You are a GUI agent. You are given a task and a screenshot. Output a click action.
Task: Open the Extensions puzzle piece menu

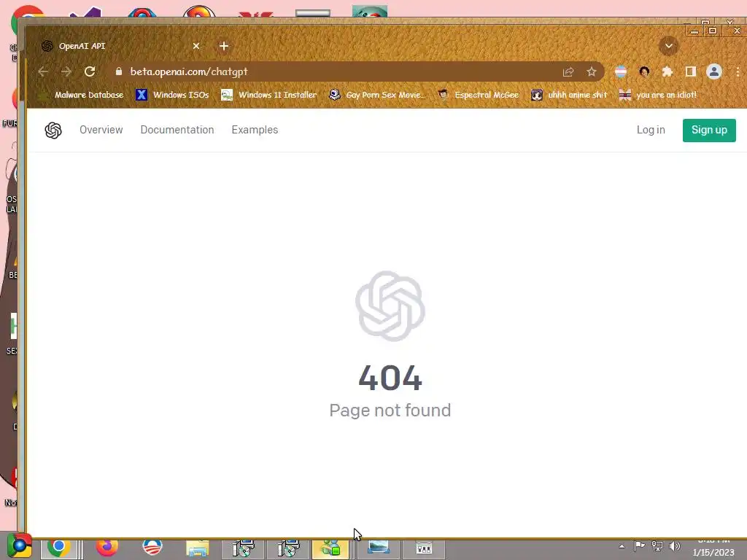tap(667, 72)
